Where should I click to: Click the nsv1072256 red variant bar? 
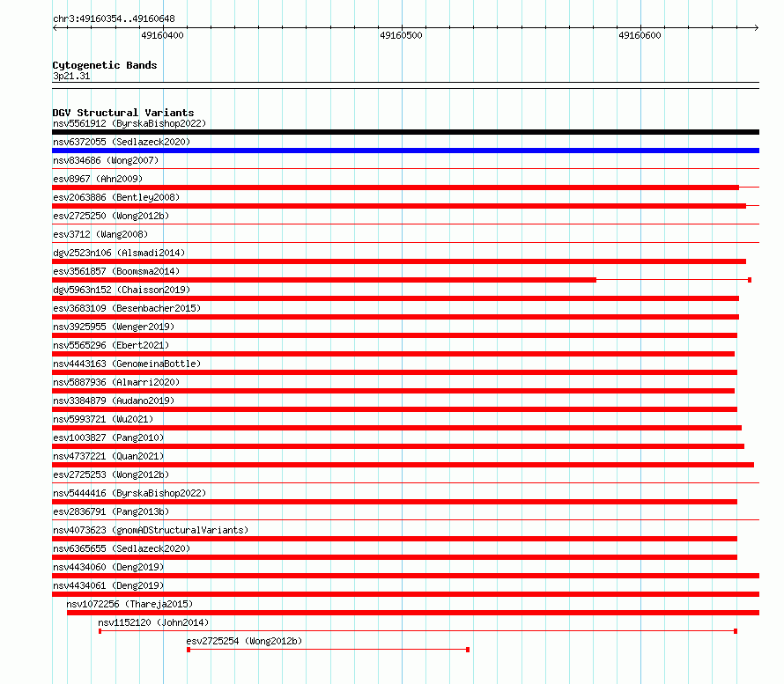pos(413,613)
